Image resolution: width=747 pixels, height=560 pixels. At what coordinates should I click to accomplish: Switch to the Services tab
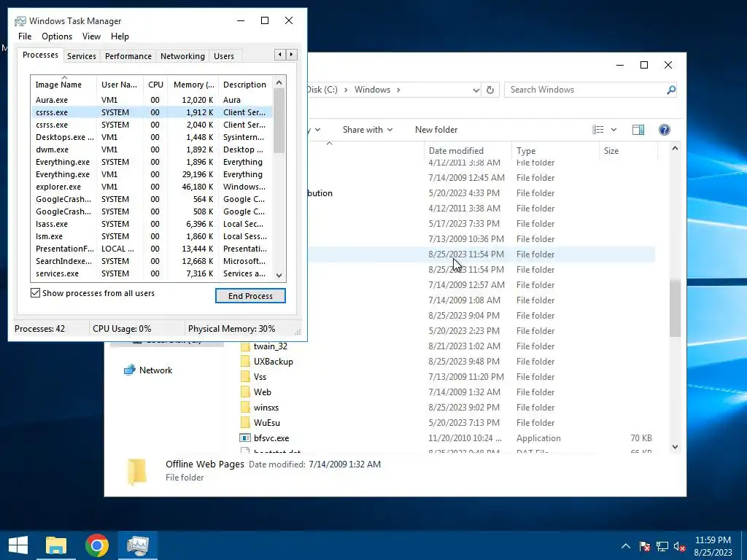82,56
